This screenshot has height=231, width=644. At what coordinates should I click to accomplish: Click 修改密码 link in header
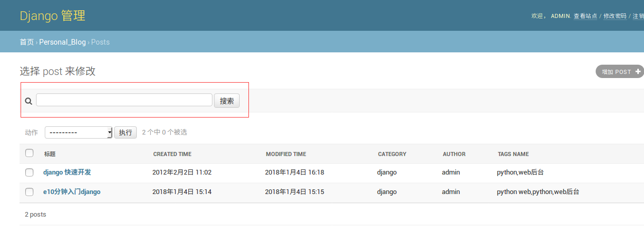(x=615, y=16)
